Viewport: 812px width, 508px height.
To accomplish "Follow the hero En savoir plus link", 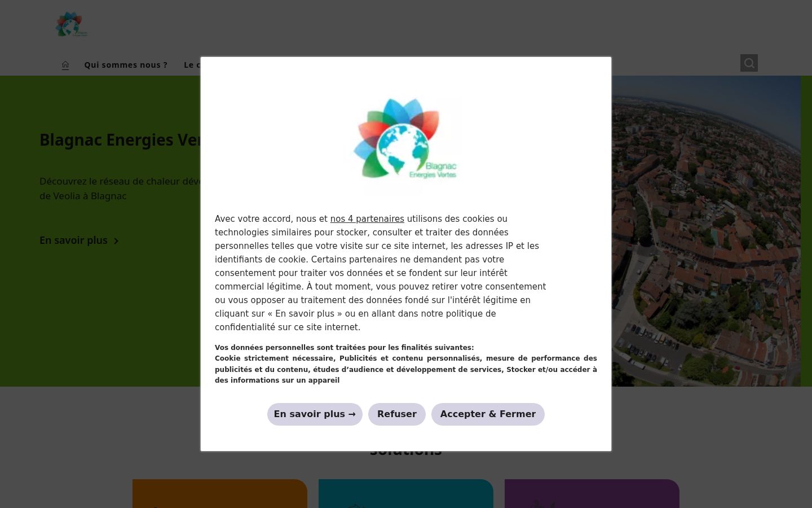I will [x=79, y=240].
